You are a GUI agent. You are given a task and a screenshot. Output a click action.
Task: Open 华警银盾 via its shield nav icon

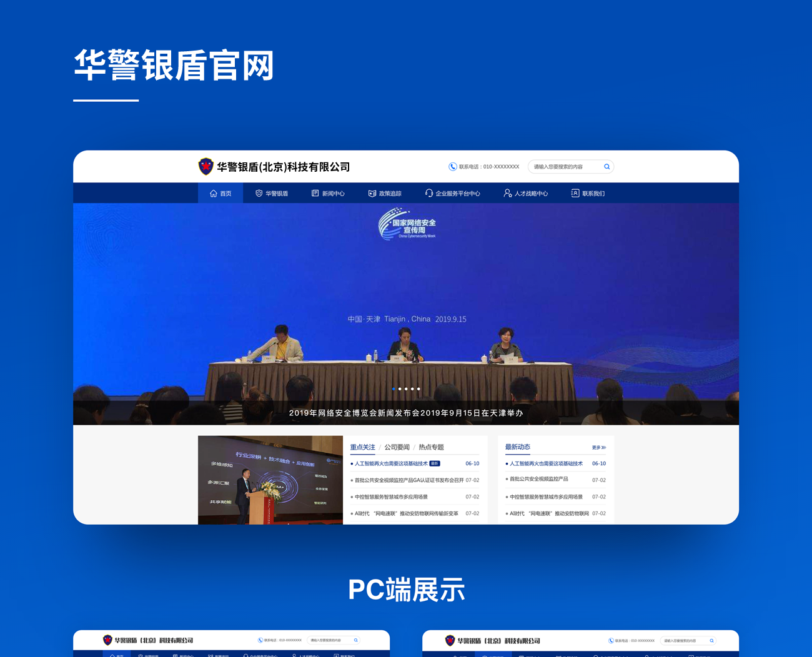(259, 194)
